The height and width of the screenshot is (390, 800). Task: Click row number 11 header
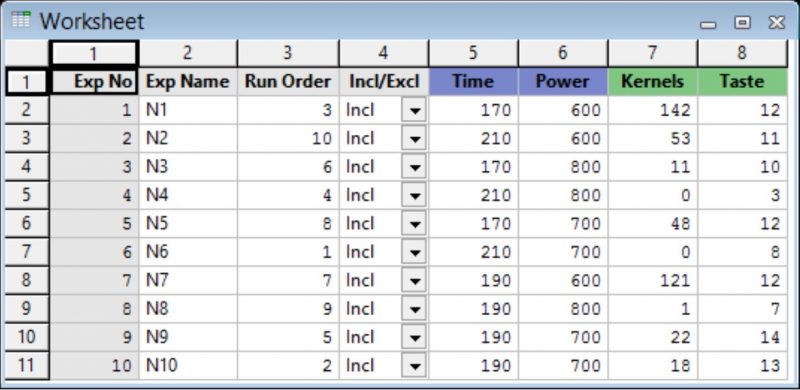point(27,366)
